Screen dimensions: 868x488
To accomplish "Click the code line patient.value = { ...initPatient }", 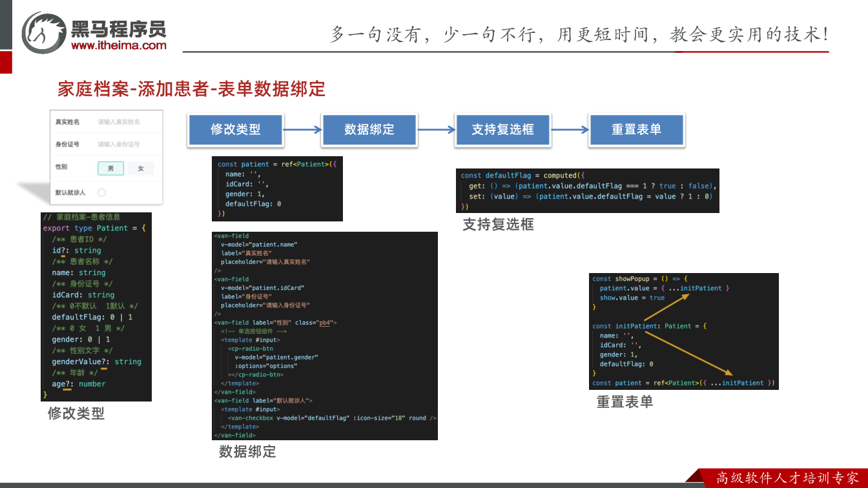I will 665,288.
